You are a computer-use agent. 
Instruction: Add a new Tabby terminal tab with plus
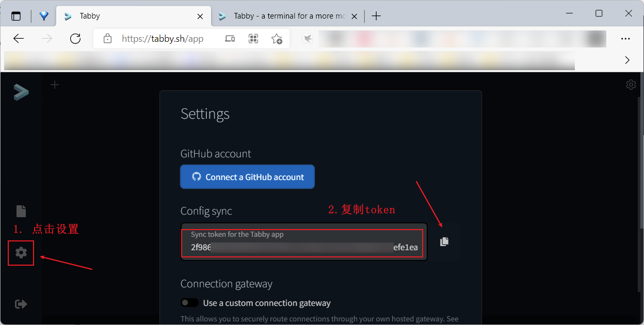pyautogui.click(x=55, y=85)
